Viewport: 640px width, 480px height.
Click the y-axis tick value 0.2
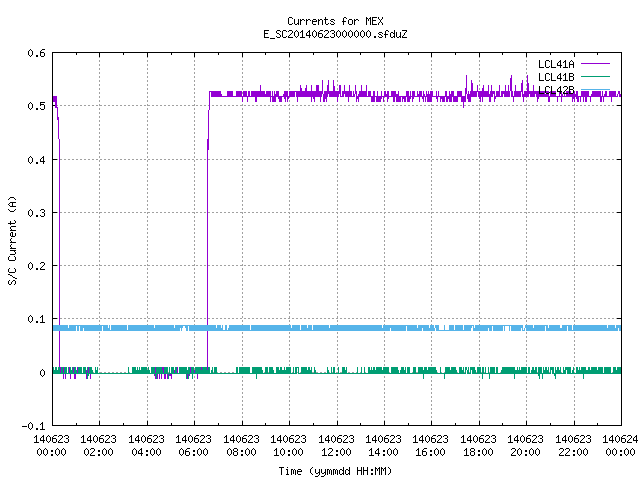(36, 266)
